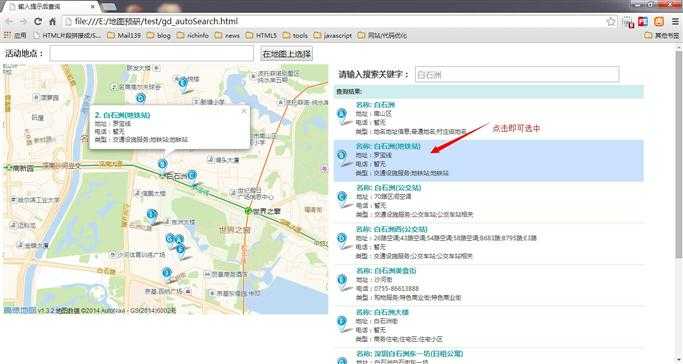Image resolution: width=683 pixels, height=364 pixels.
Task: Open the blog bookmark folder
Action: tap(159, 35)
